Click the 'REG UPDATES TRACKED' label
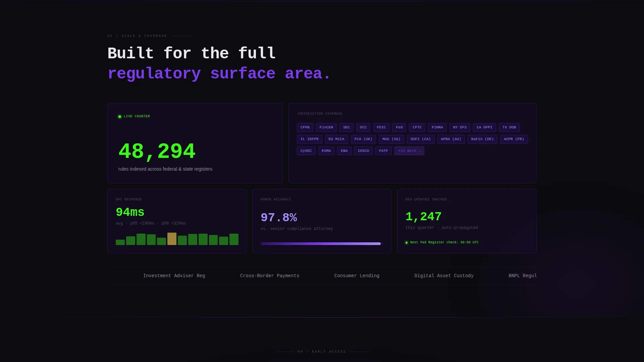The image size is (644, 362). [426, 199]
